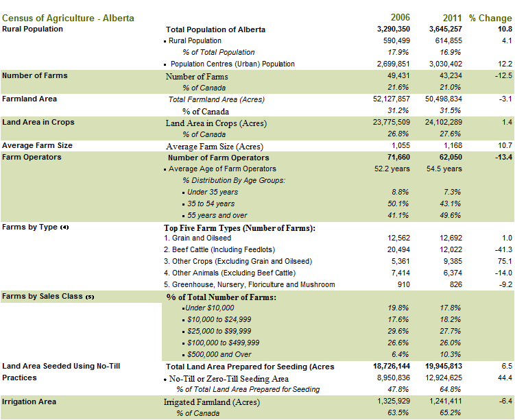Click the -41.3 percent change cell
This screenshot has height=420, width=515.
tap(503, 249)
